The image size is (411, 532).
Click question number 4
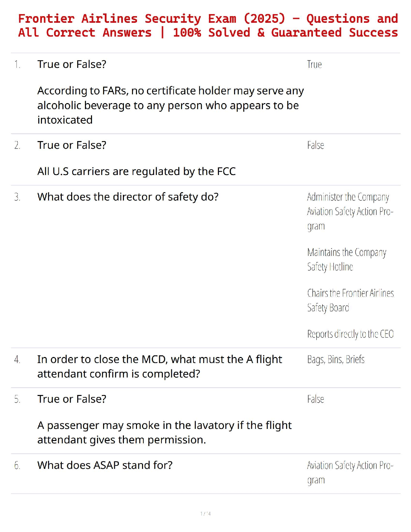click(x=17, y=359)
